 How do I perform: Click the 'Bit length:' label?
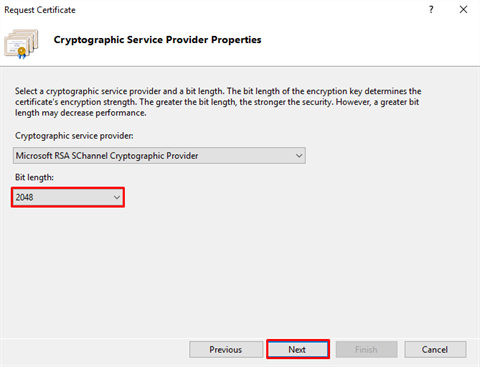click(x=34, y=177)
